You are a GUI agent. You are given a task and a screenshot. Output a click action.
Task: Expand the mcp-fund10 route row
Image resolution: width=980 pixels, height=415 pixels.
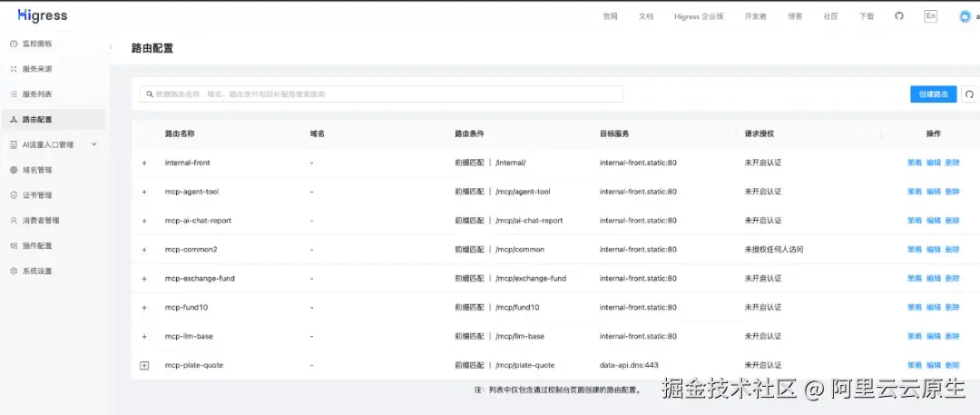(x=144, y=307)
